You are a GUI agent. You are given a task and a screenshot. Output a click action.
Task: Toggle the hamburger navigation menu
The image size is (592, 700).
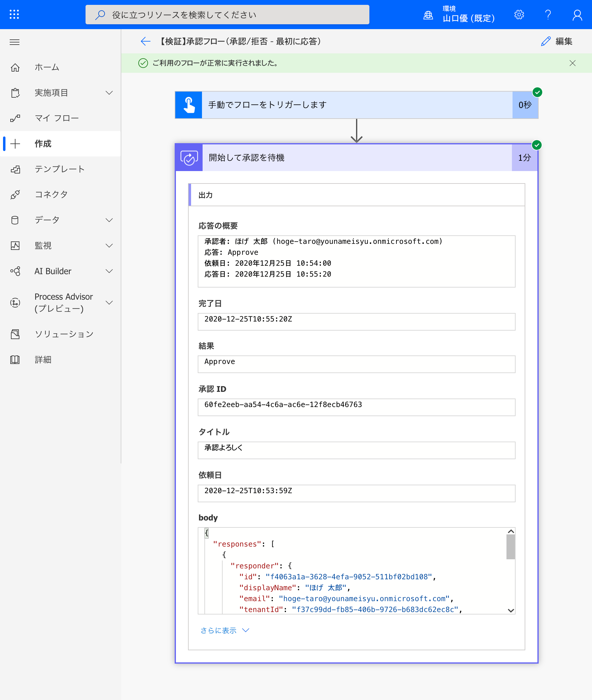(x=15, y=42)
